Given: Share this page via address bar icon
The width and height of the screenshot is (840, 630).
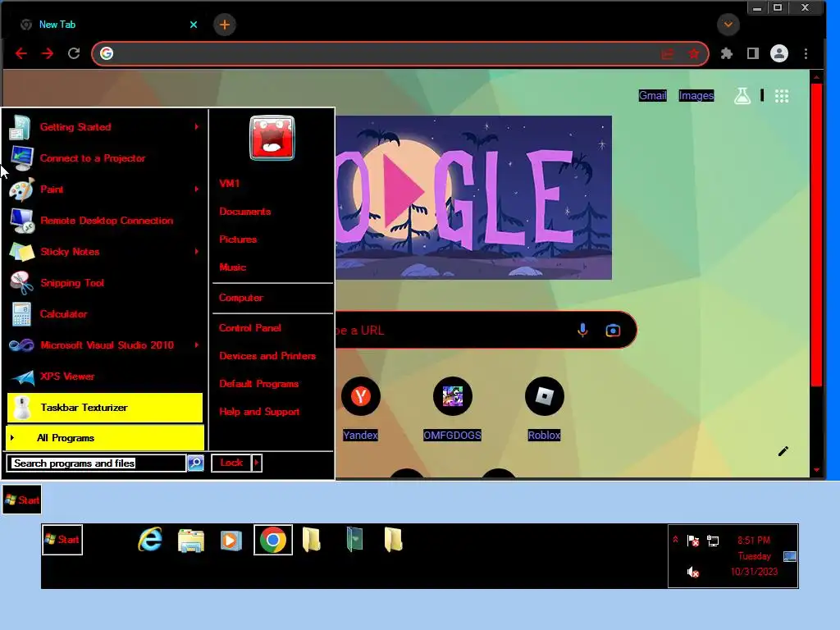Looking at the screenshot, I should 668,53.
